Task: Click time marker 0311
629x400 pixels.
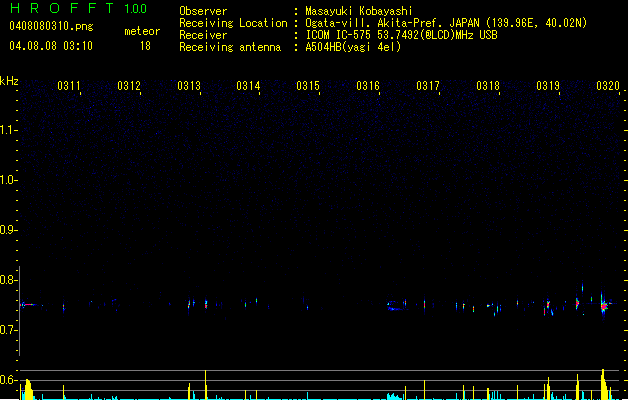Action: [69, 85]
